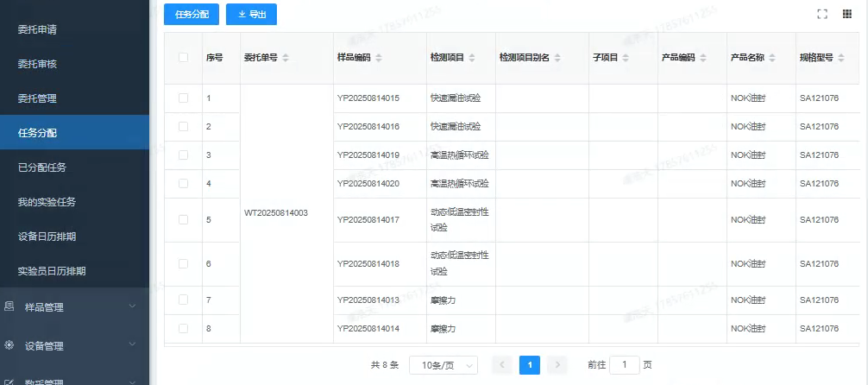The height and width of the screenshot is (385, 868).
Task: Sort by 样品编码 column sort icon
Action: coord(379,58)
